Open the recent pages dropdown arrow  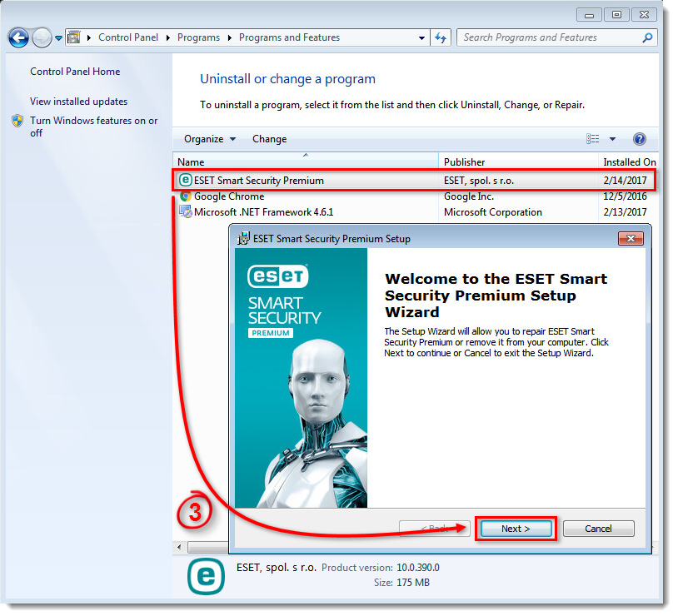[x=58, y=38]
